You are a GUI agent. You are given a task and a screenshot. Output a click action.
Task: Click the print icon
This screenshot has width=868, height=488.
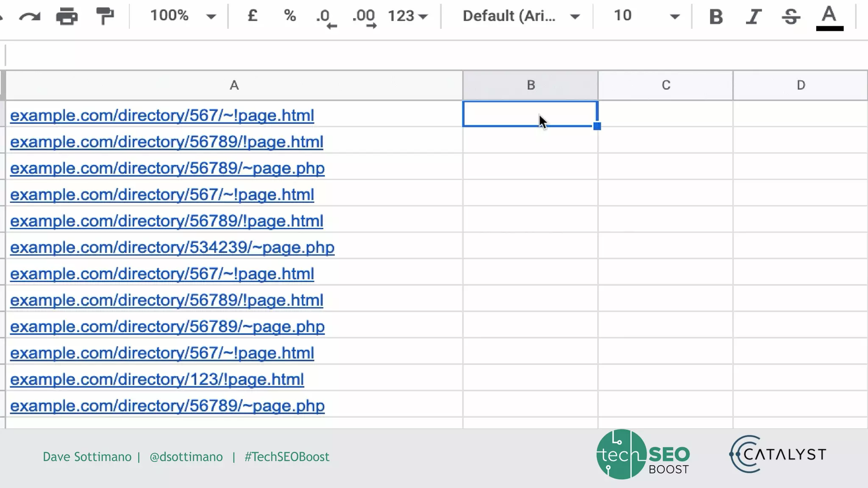point(67,17)
